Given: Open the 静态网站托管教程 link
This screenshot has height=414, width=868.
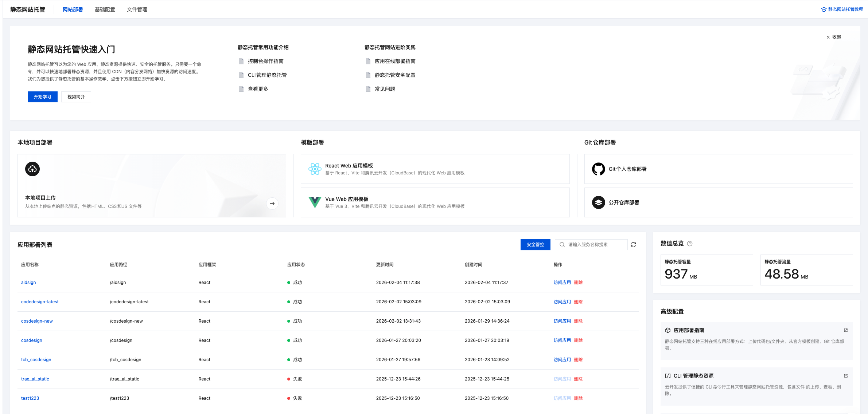Looking at the screenshot, I should (x=842, y=9).
